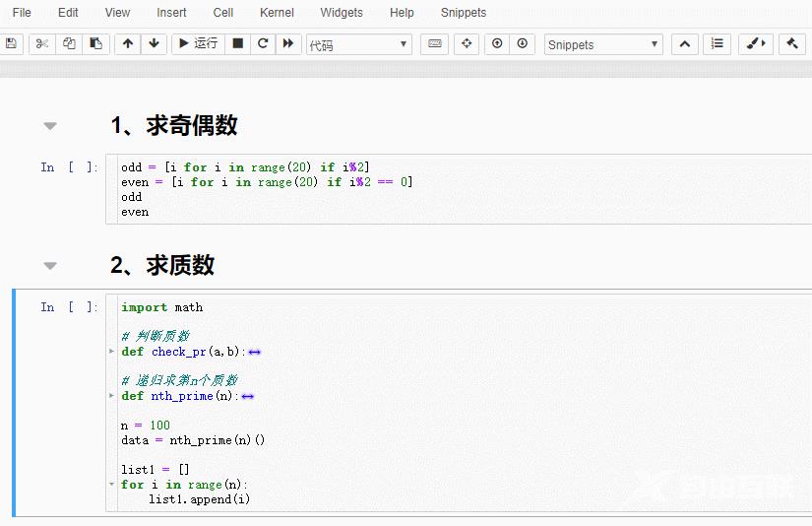Screen dimensions: 812x526
Task: Open the Cell menu
Action: pos(223,13)
